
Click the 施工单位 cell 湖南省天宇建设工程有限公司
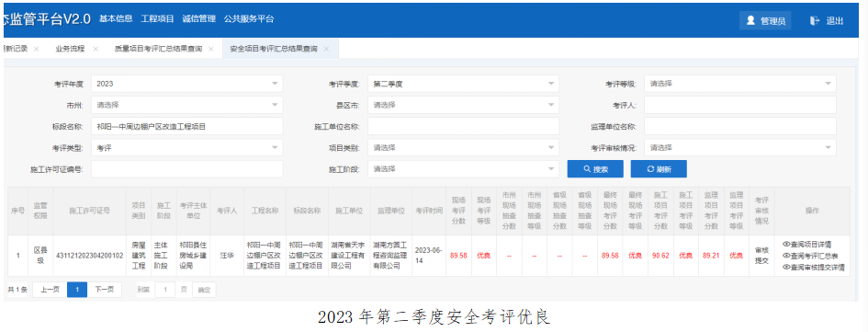[349, 256]
